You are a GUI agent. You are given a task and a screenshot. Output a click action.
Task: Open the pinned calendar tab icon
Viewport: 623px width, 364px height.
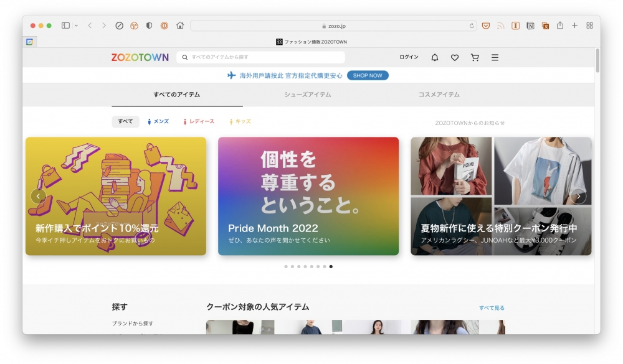(29, 42)
